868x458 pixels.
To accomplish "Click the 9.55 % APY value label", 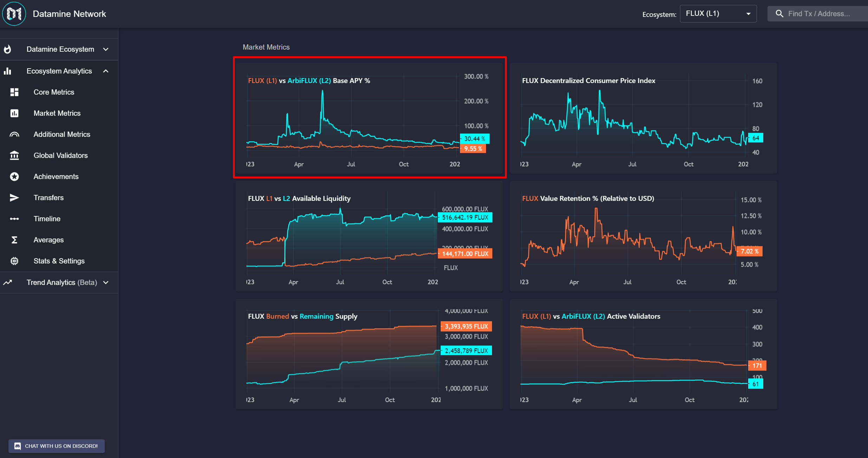I will click(x=473, y=148).
